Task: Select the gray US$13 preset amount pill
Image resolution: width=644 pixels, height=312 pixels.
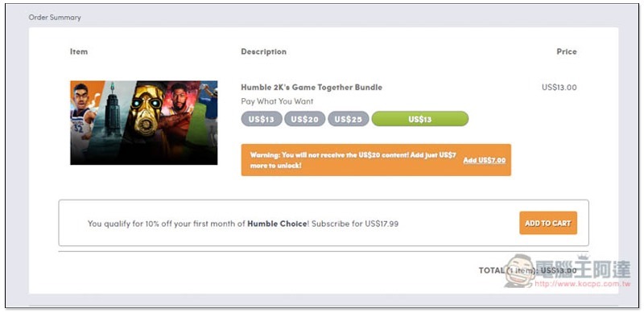Action: 262,119
